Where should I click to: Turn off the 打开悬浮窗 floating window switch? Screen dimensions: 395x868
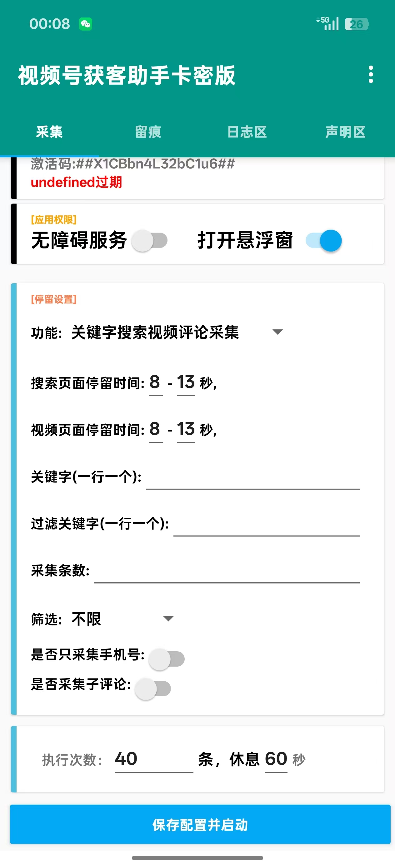(324, 241)
